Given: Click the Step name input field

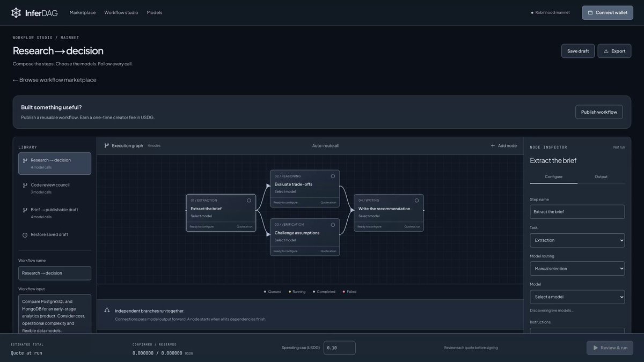Looking at the screenshot, I should [577, 212].
